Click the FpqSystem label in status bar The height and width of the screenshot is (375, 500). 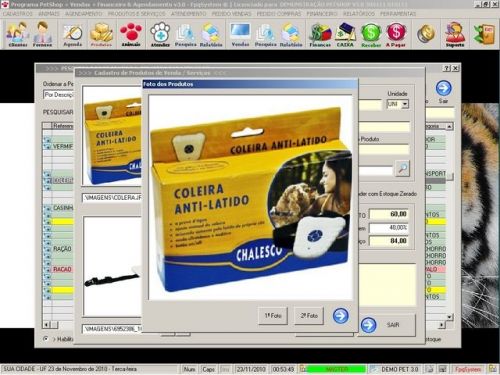[x=468, y=369]
